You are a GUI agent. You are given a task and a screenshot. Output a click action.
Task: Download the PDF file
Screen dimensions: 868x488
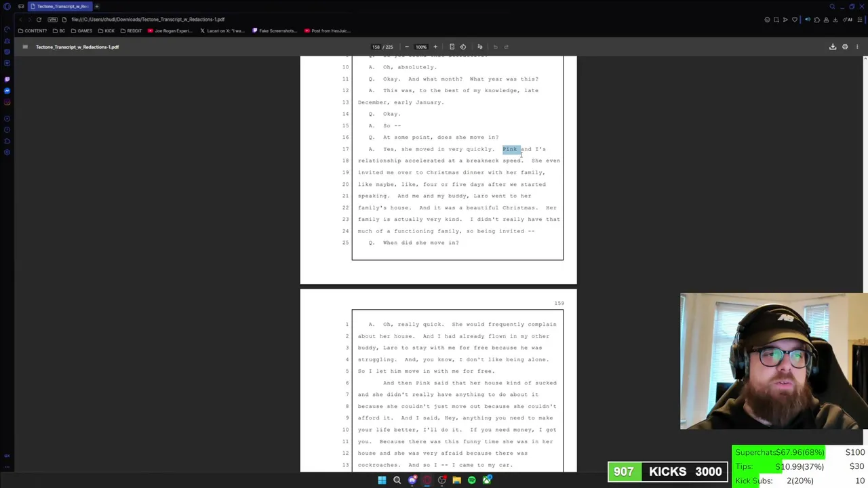click(833, 47)
